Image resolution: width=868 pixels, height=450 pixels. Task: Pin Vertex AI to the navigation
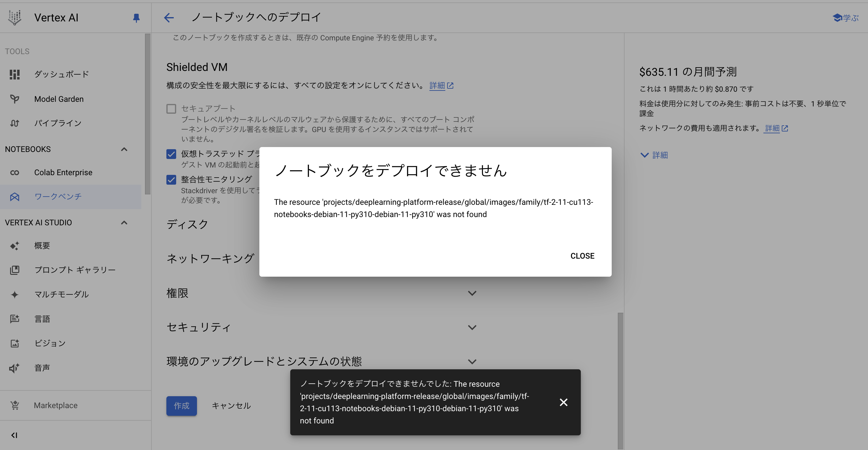[x=136, y=17]
